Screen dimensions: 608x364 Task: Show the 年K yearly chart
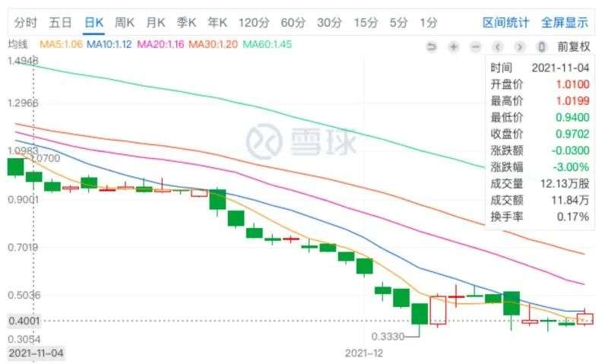click(x=217, y=23)
